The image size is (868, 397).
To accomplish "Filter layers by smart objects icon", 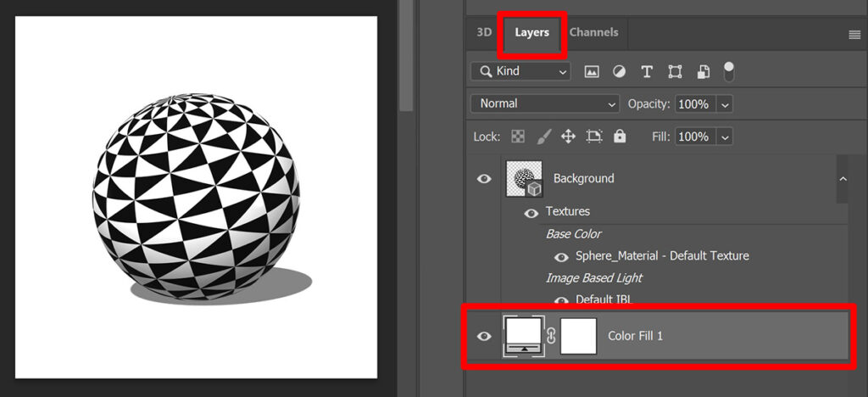I will (x=703, y=71).
